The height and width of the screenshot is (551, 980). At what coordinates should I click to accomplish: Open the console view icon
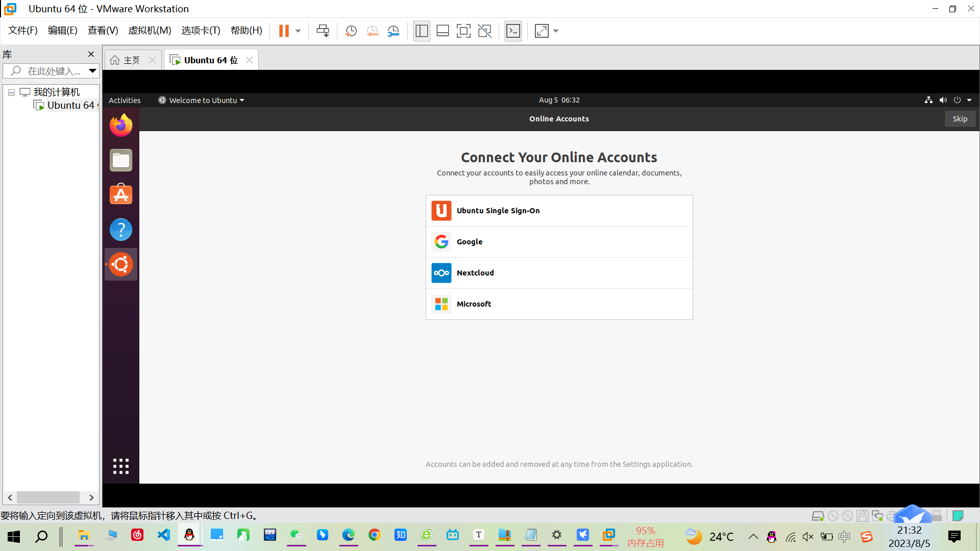click(x=513, y=31)
